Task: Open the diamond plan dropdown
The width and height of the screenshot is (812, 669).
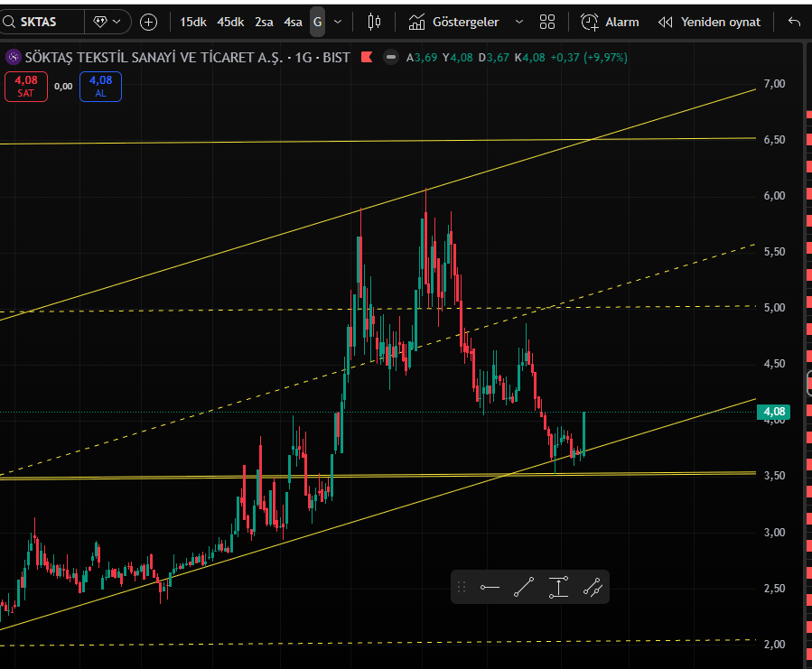Action: 107,22
